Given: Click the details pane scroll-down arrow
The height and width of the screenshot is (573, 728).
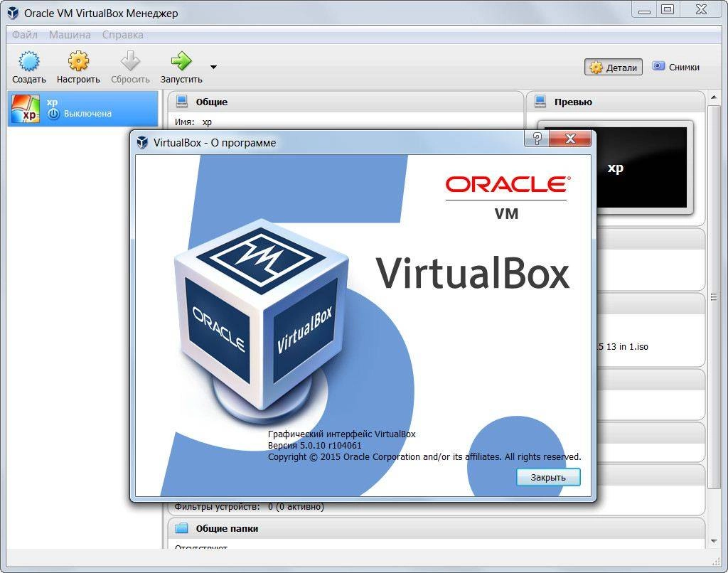Looking at the screenshot, I should [714, 542].
